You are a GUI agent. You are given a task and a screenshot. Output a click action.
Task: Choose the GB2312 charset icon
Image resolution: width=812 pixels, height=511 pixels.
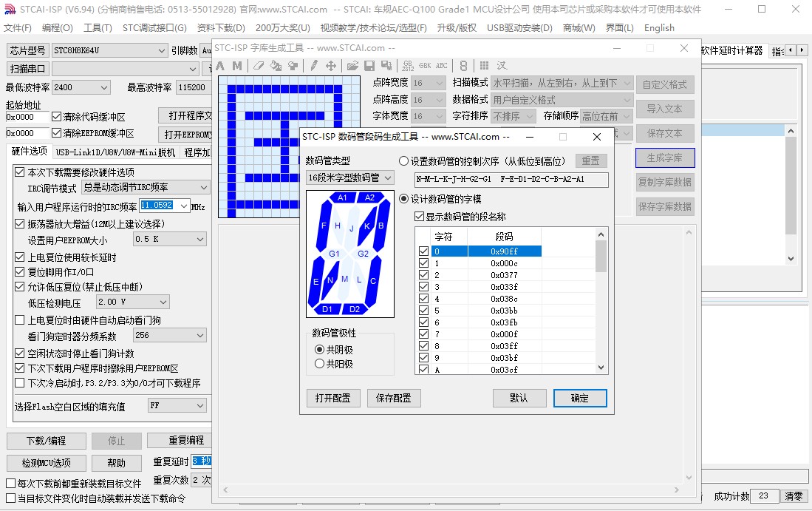click(x=408, y=66)
